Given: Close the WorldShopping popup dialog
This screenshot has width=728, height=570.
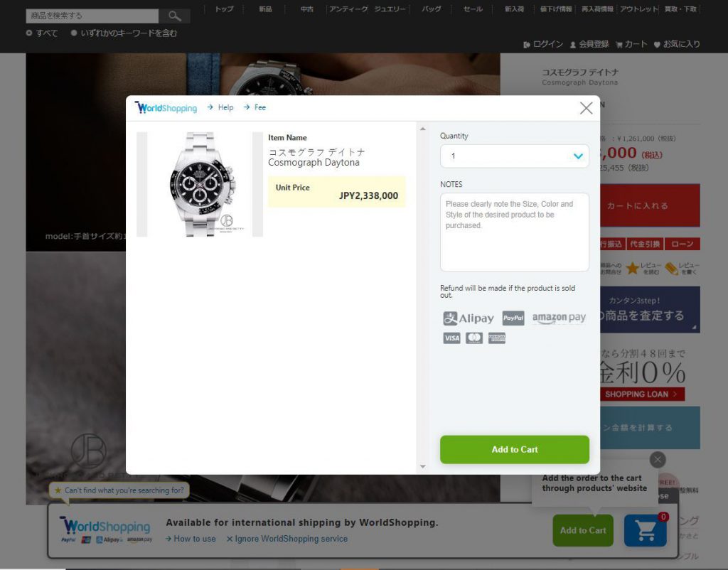Looking at the screenshot, I should tap(586, 108).
